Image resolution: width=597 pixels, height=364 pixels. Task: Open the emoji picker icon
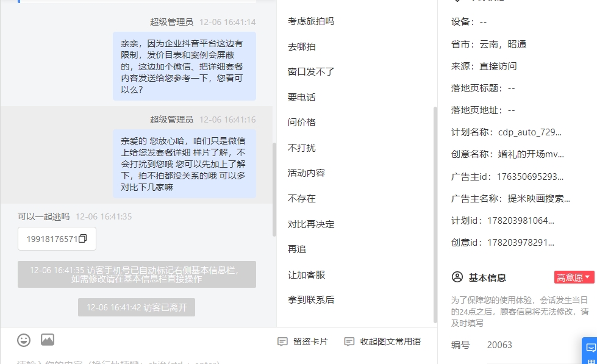(x=24, y=340)
